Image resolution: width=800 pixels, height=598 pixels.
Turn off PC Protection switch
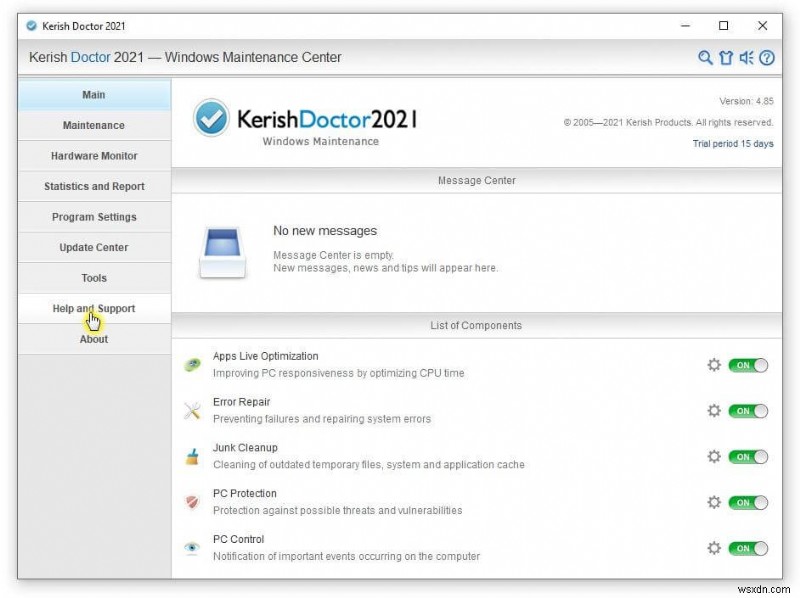click(748, 503)
